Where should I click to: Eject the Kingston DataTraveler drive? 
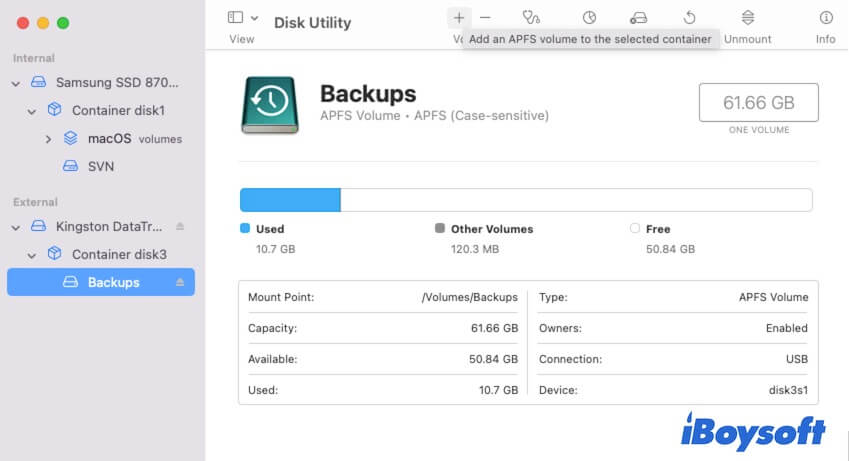coord(180,226)
